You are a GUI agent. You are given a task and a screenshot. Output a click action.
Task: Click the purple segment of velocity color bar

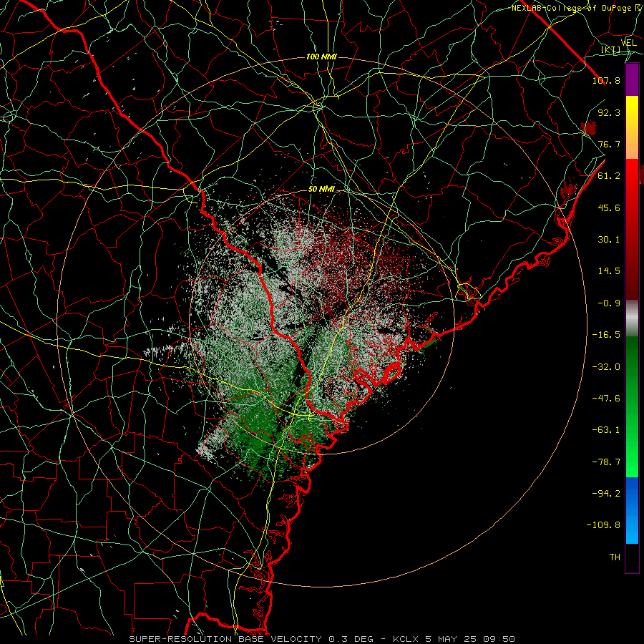pyautogui.click(x=632, y=79)
